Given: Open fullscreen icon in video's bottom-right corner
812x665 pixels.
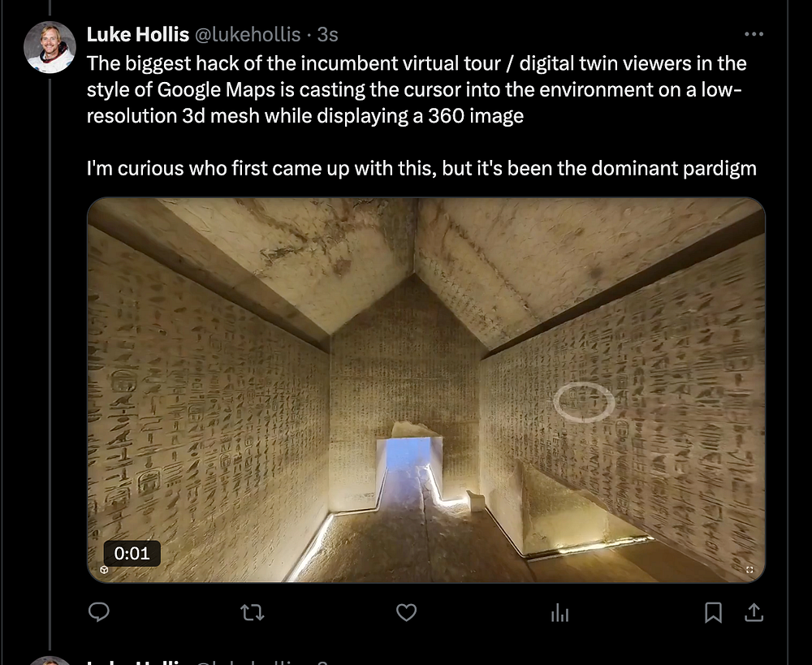Looking at the screenshot, I should (x=749, y=570).
